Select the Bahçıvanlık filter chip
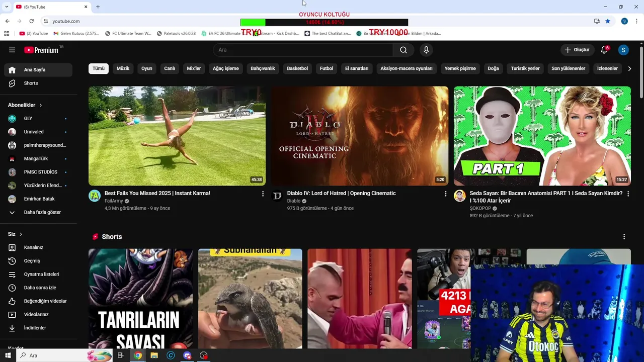 pos(263,68)
